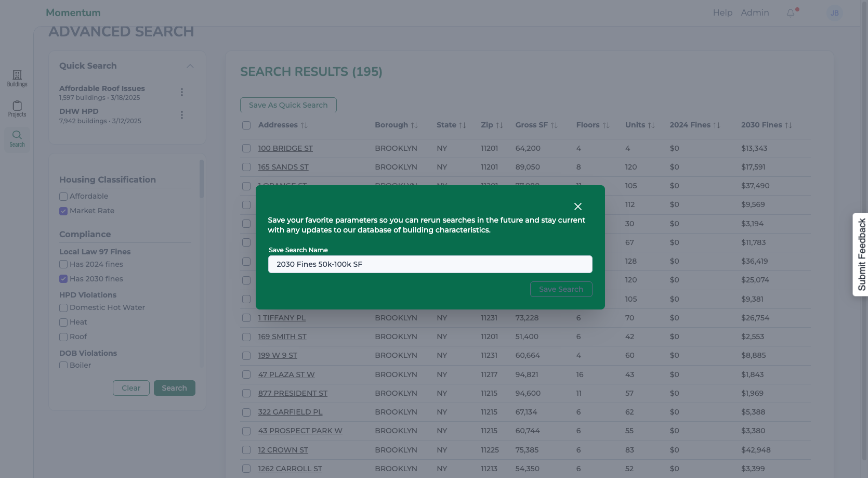Open the Buildings sidebar icon
This screenshot has width=868, height=478.
[17, 79]
